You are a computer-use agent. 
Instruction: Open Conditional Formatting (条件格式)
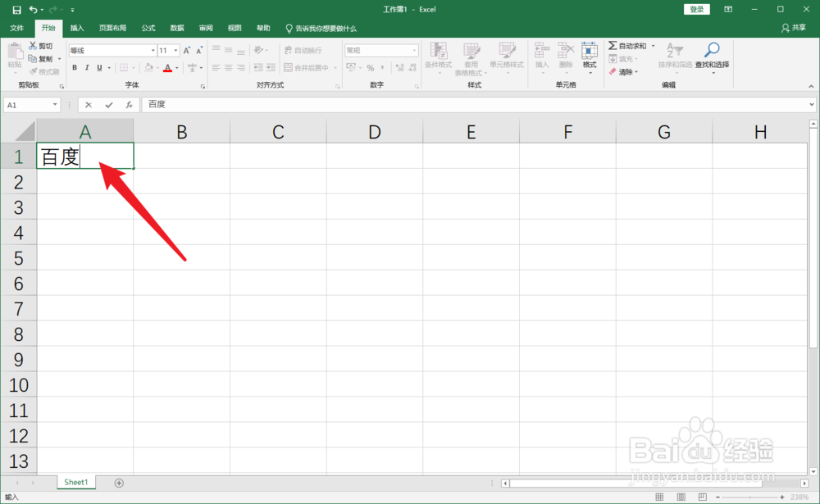tap(440, 59)
